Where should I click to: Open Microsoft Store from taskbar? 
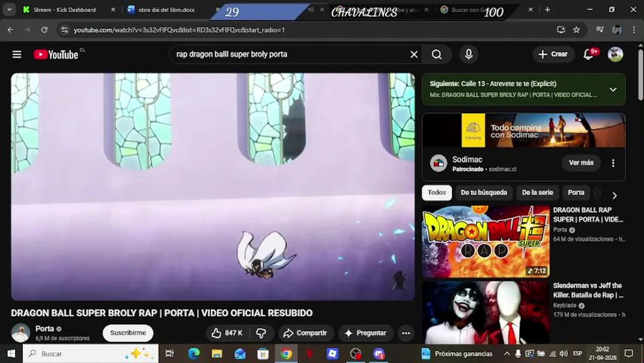point(263,354)
